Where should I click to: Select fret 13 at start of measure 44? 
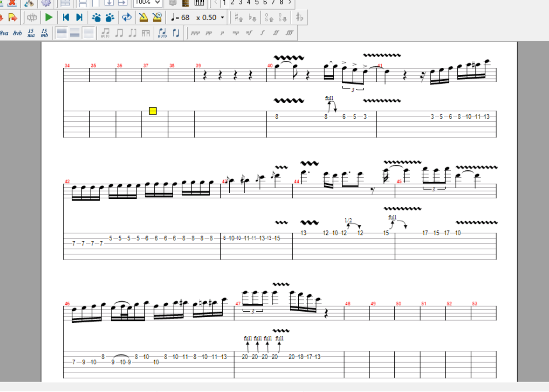coord(303,233)
